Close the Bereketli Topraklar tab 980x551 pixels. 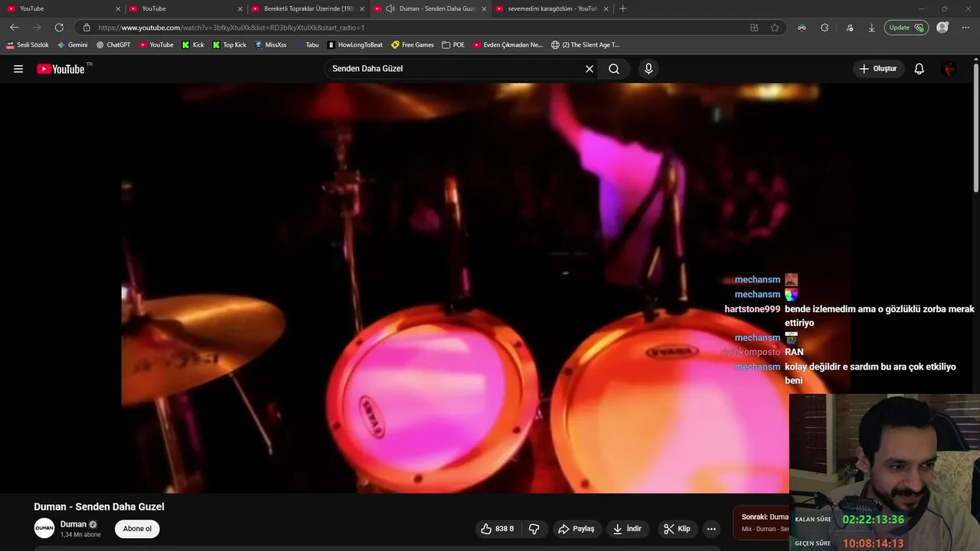[362, 8]
